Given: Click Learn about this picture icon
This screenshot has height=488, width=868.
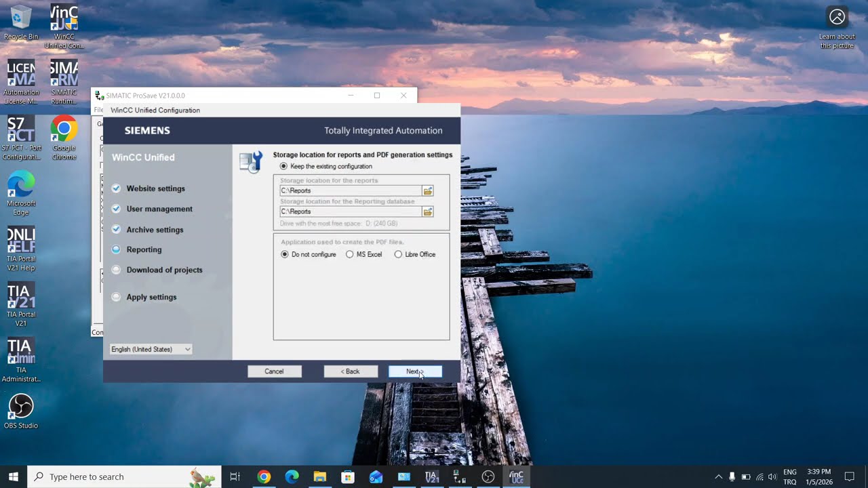Looking at the screenshot, I should coord(837,28).
